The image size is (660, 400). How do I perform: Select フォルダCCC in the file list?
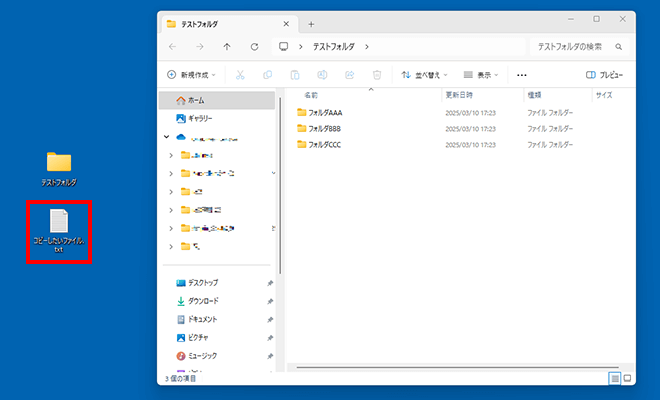coord(324,145)
